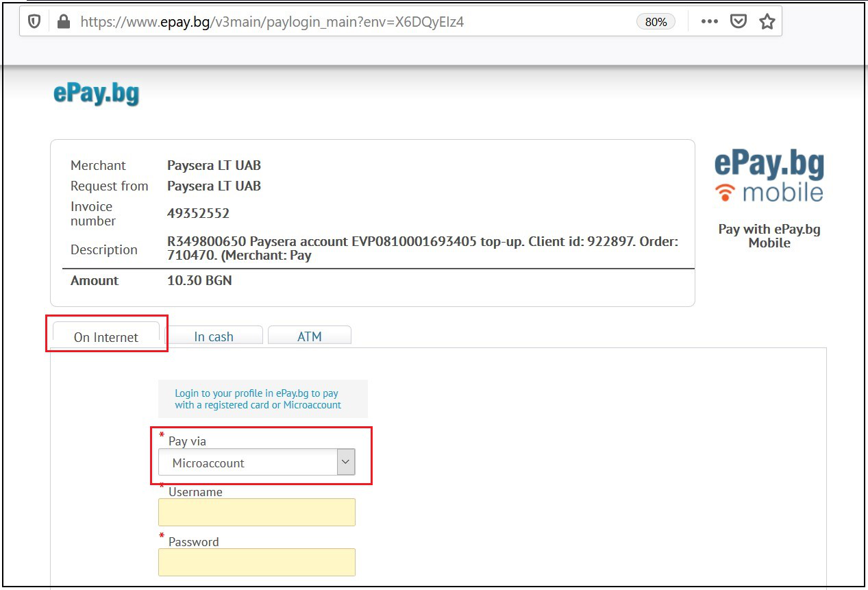Click the Merchant field label
Image resolution: width=868 pixels, height=590 pixels.
(x=98, y=165)
